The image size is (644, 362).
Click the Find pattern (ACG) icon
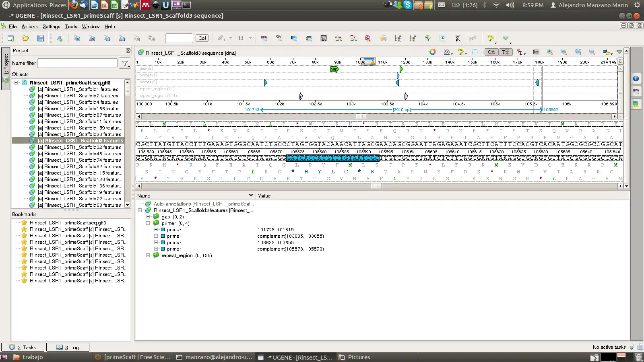click(x=264, y=38)
